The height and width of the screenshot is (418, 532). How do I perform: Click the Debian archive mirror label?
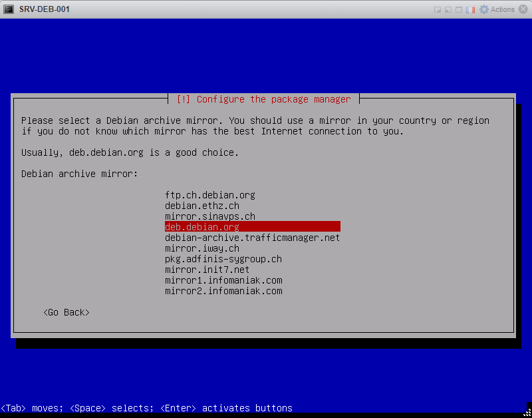pos(79,174)
